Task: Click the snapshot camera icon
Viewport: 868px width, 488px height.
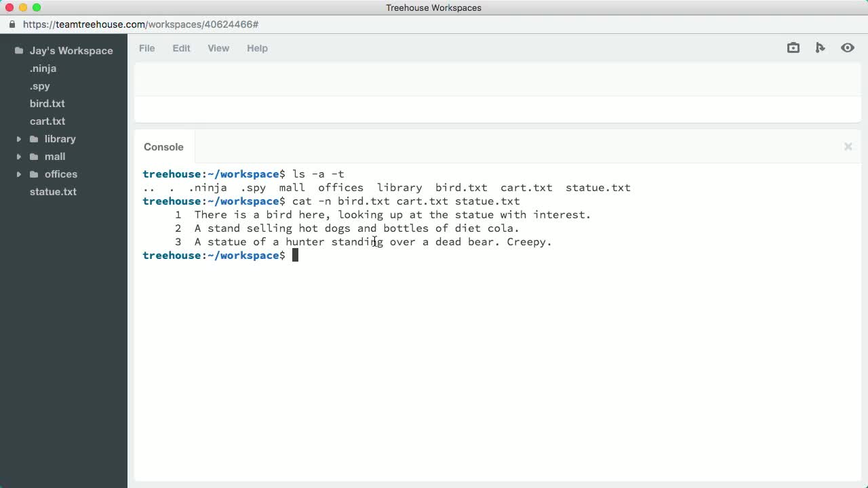Action: [793, 48]
